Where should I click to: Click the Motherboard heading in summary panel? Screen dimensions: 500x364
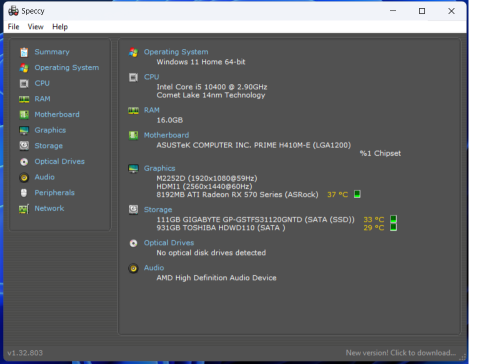(x=166, y=135)
